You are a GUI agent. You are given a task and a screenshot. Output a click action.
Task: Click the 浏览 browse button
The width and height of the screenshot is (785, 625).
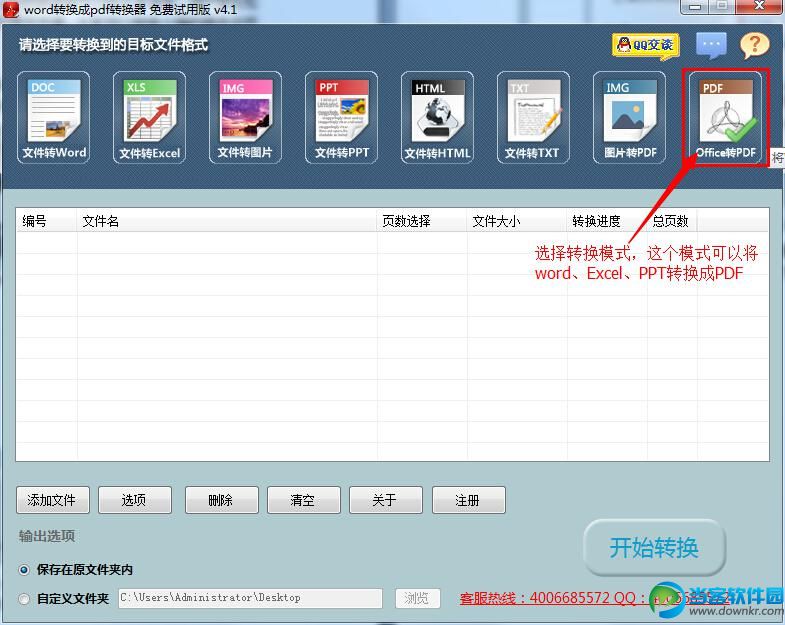click(x=418, y=598)
